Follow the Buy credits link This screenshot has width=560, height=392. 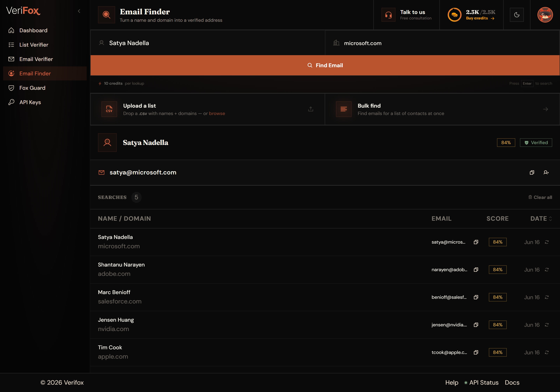[480, 18]
